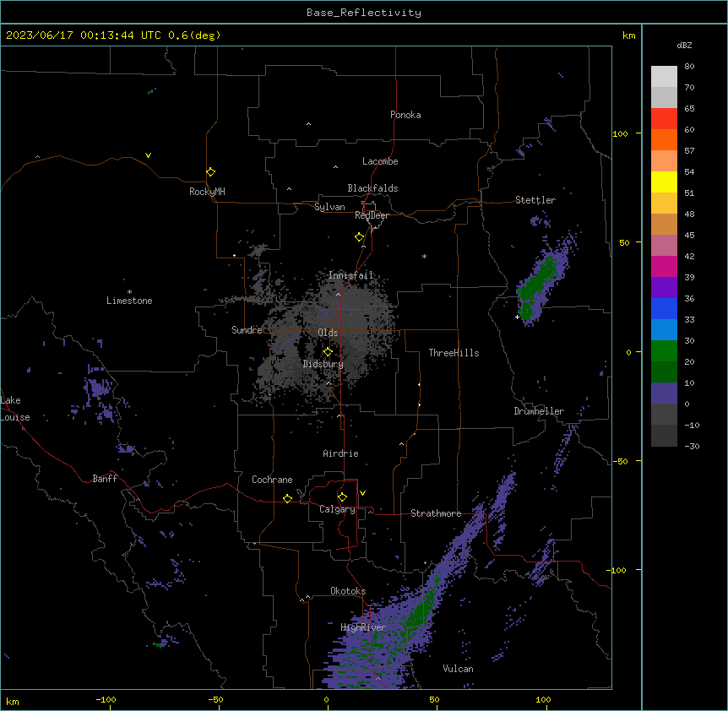Click the yellow diamond marker above Didsbury
The width and height of the screenshot is (728, 711).
(328, 352)
